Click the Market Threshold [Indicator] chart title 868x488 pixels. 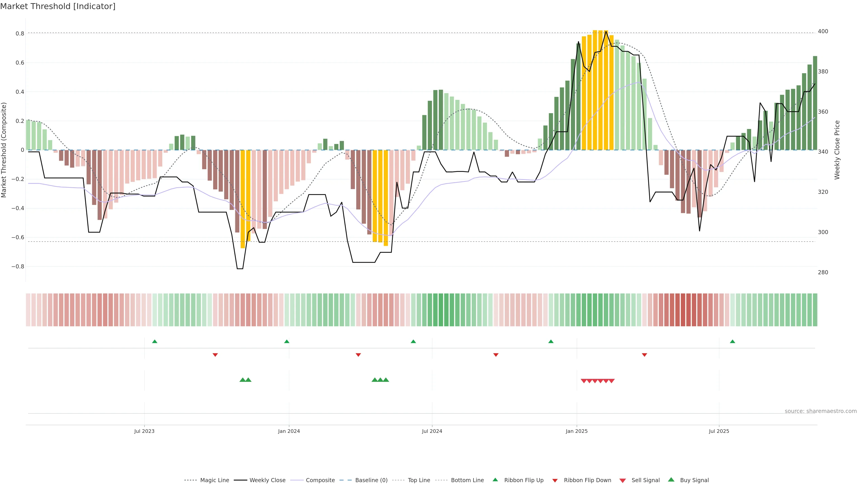(x=58, y=6)
